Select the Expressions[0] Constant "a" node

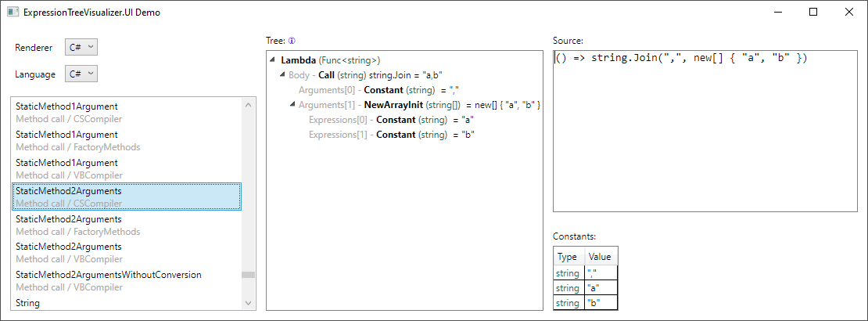(x=391, y=119)
